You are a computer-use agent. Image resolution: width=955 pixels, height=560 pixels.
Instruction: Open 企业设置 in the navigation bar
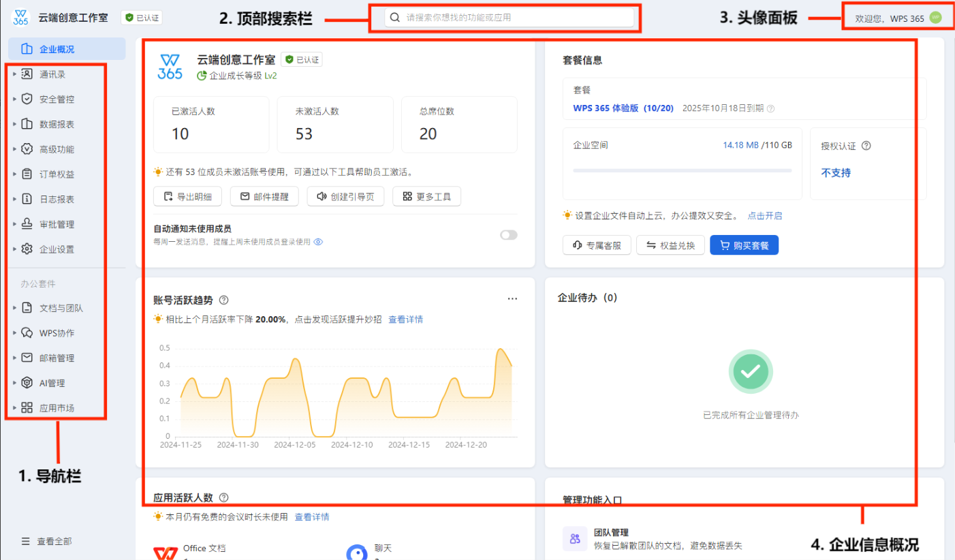tap(50, 249)
